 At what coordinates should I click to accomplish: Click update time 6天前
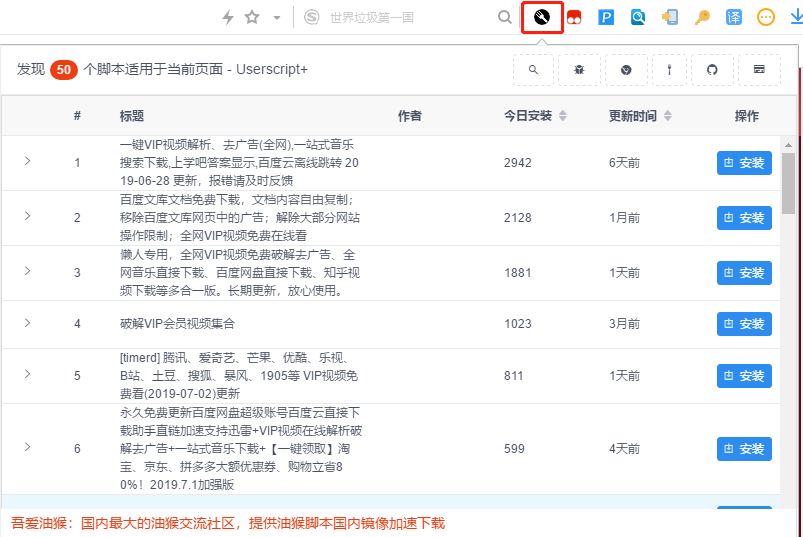click(624, 163)
